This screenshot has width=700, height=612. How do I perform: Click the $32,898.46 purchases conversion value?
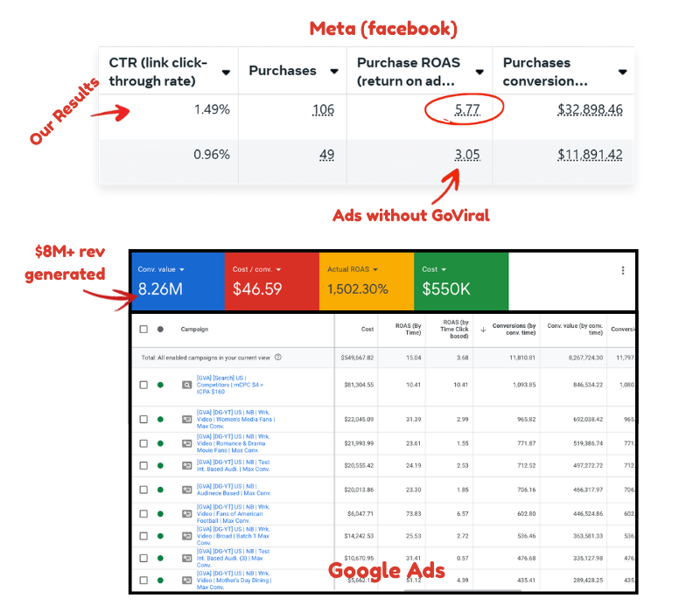[590, 110]
